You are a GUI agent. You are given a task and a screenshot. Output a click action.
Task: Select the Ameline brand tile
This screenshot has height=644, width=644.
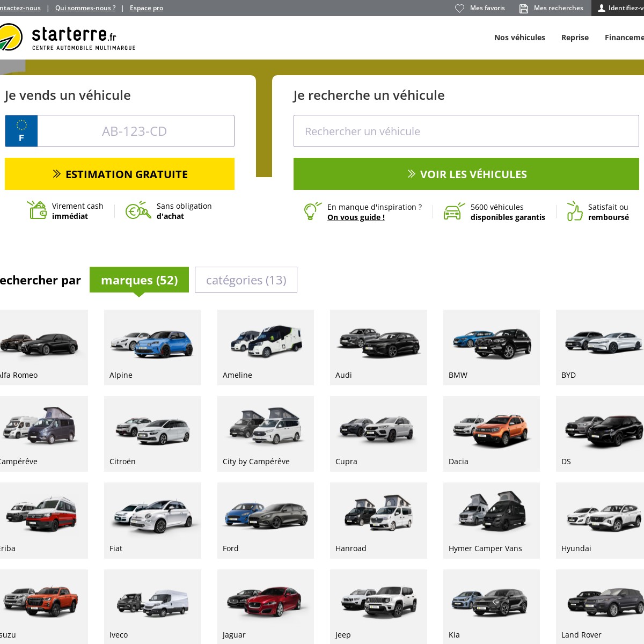click(266, 347)
